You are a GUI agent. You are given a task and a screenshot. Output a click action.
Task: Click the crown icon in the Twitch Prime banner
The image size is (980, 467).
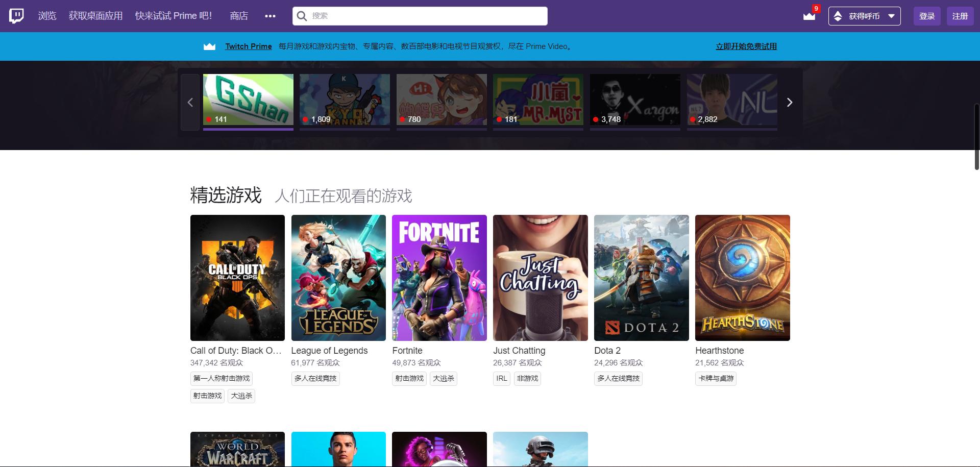[210, 46]
